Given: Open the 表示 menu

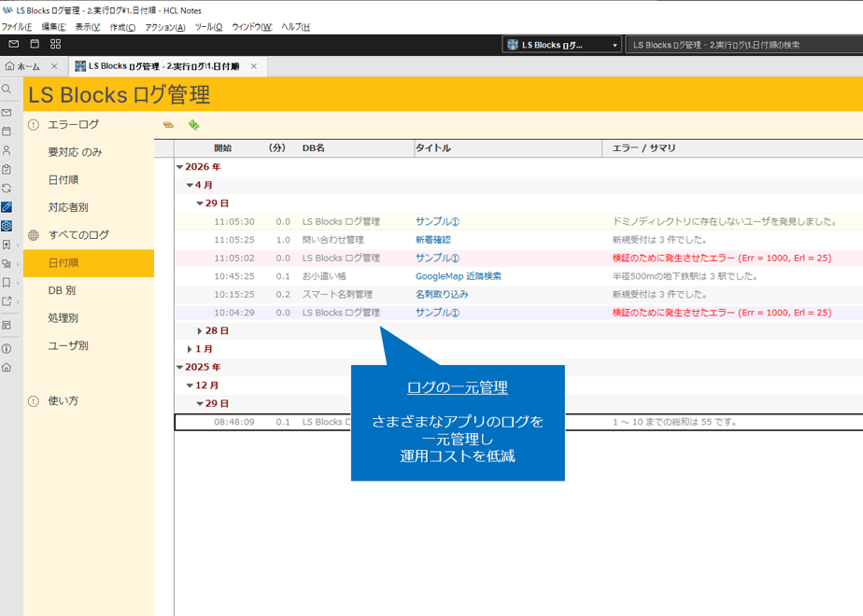Looking at the screenshot, I should pos(88,27).
